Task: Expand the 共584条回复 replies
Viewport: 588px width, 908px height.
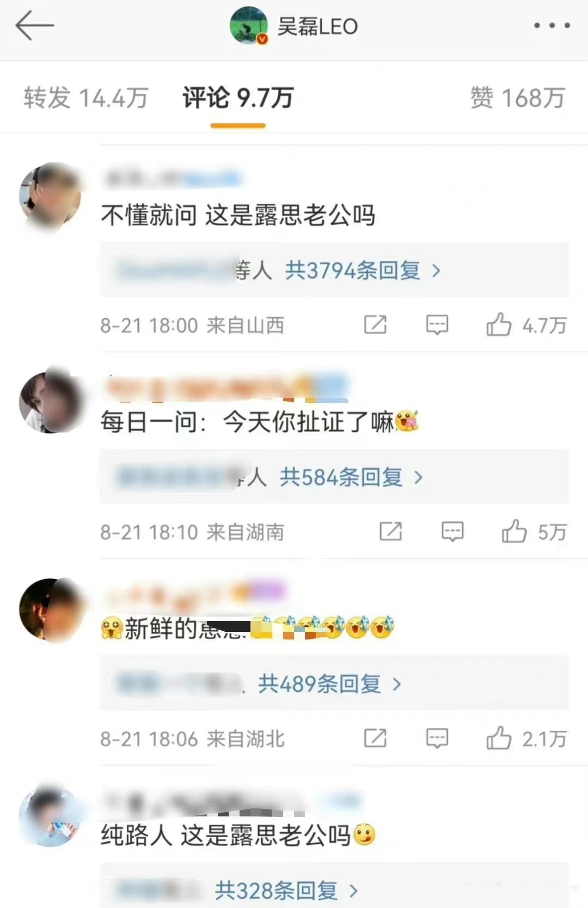Action: (351, 477)
